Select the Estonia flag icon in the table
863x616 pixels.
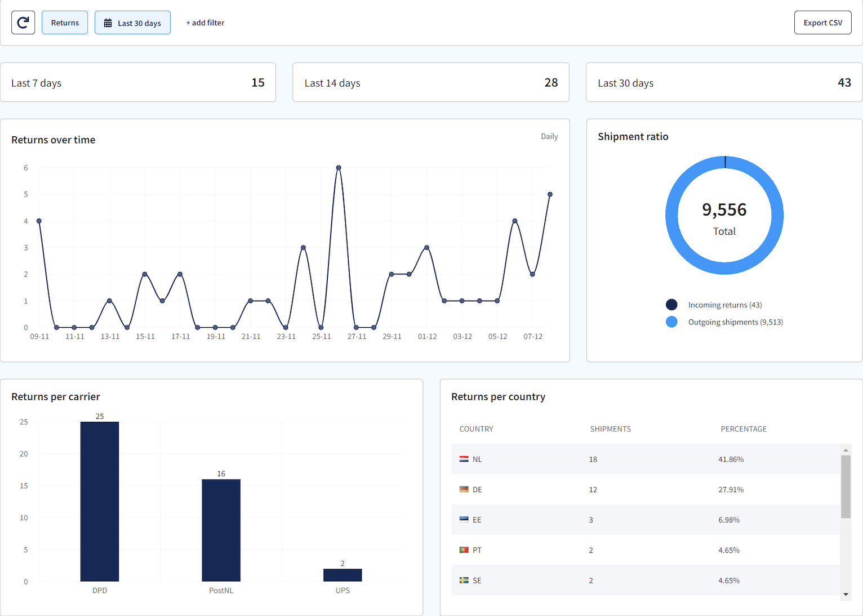point(464,520)
